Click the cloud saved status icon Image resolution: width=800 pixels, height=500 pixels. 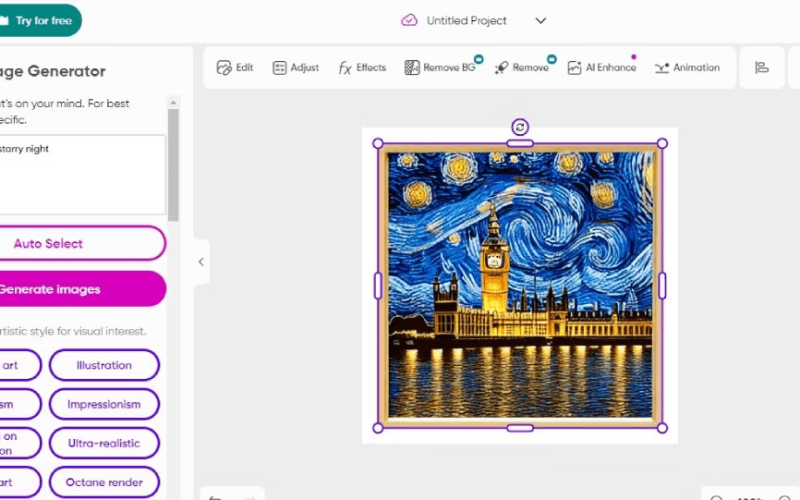(409, 20)
